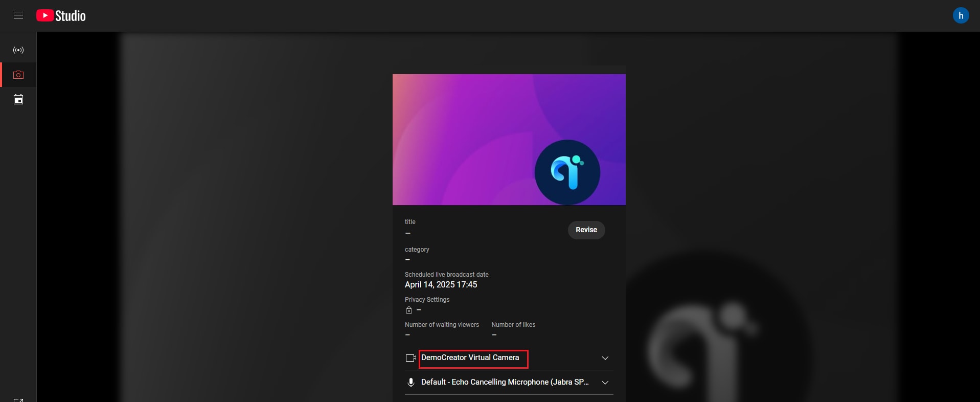The width and height of the screenshot is (980, 402).
Task: Expand the camera selector chevron
Action: [605, 358]
